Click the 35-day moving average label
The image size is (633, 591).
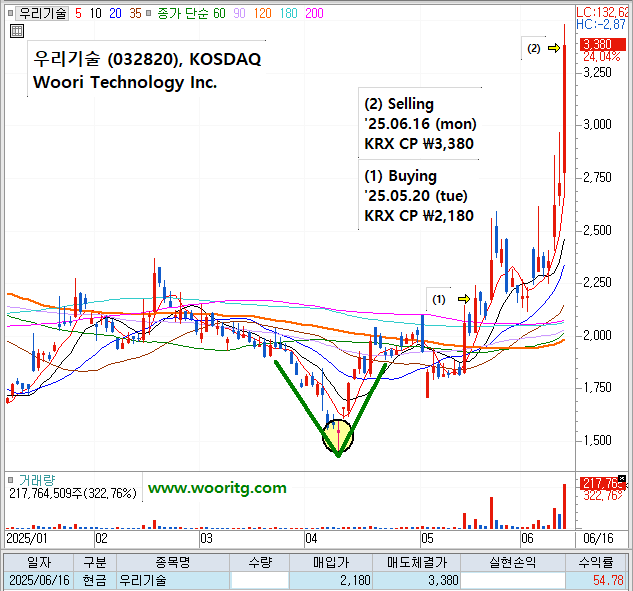point(136,13)
